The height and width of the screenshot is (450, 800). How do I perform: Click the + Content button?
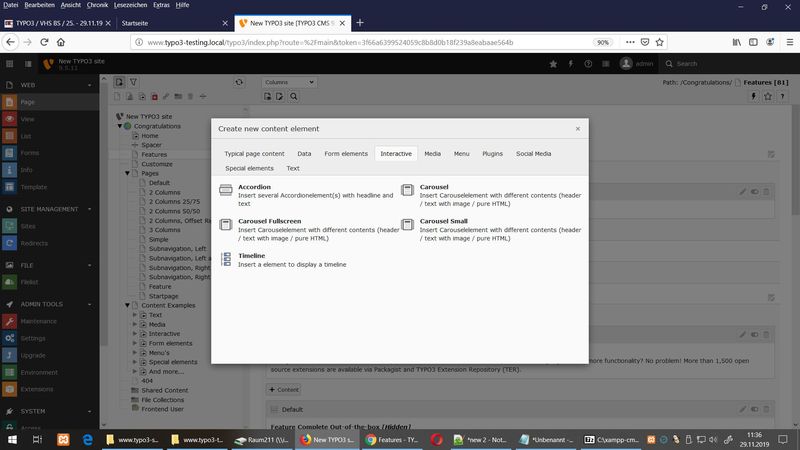click(284, 390)
